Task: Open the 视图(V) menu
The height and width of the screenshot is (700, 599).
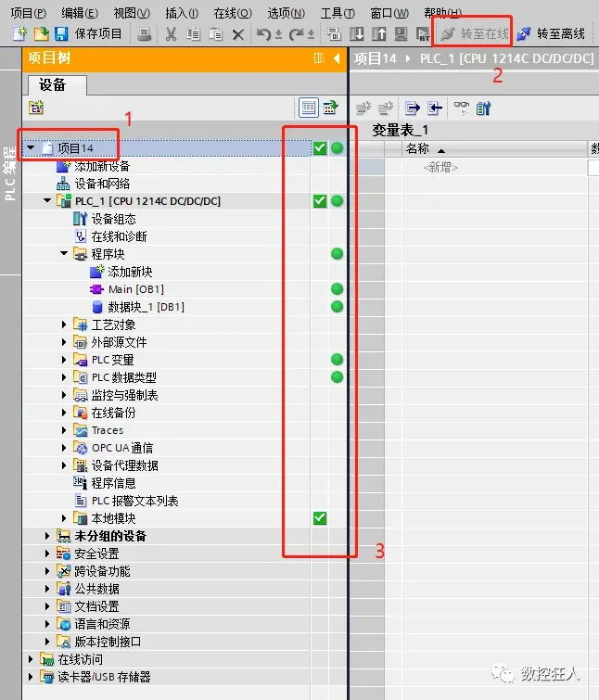Action: 132,13
